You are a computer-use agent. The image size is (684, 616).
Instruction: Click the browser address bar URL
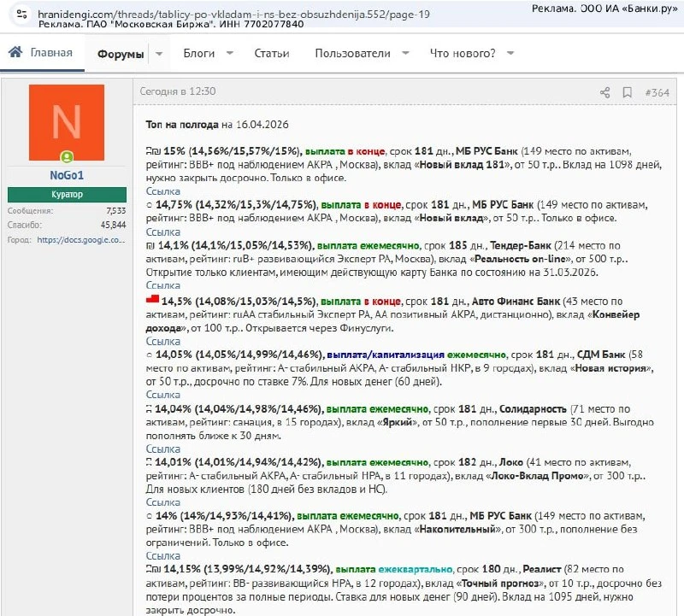(x=233, y=14)
